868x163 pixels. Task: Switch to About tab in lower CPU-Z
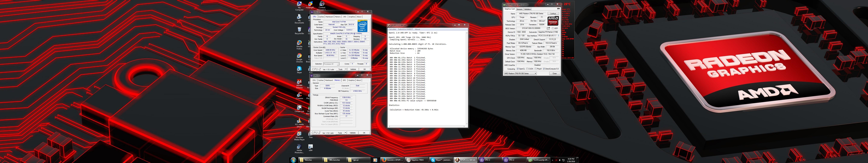click(x=359, y=80)
